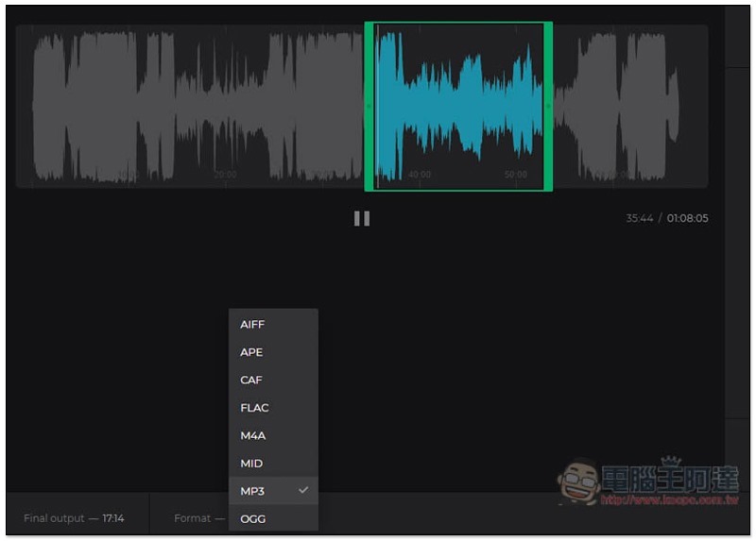Jump to the 50:00 timeline marker
The image size is (756, 541).
click(x=516, y=175)
